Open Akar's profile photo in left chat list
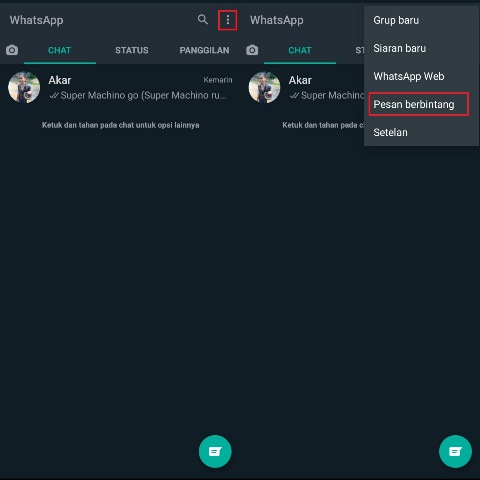 (x=24, y=87)
